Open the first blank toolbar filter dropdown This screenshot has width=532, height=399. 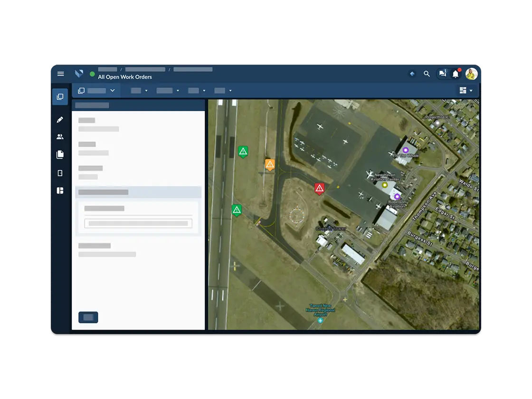pos(139,91)
